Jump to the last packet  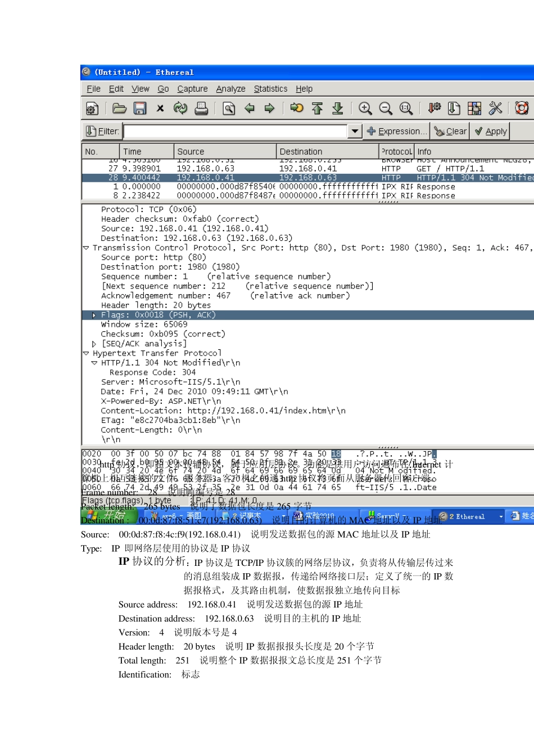pos(337,109)
